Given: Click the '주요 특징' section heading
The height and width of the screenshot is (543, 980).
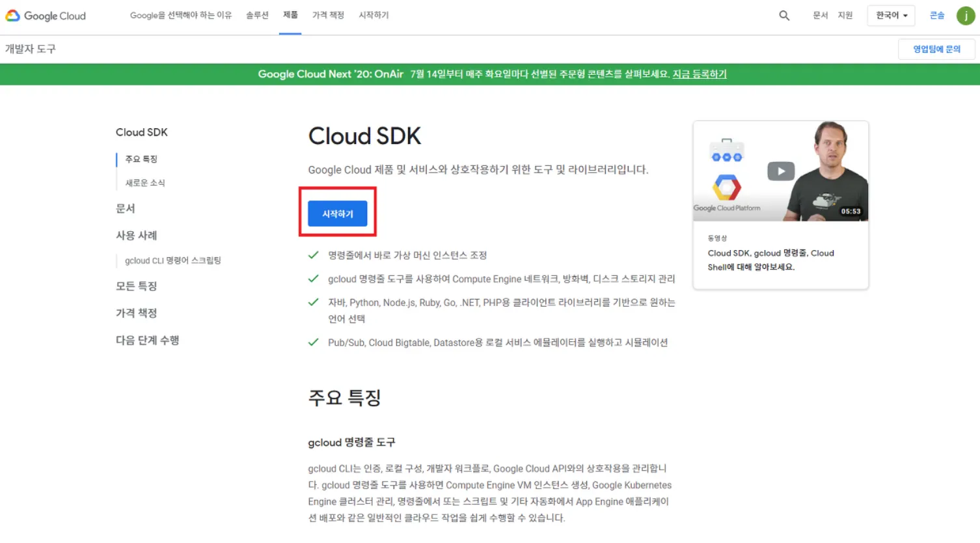Looking at the screenshot, I should 344,397.
